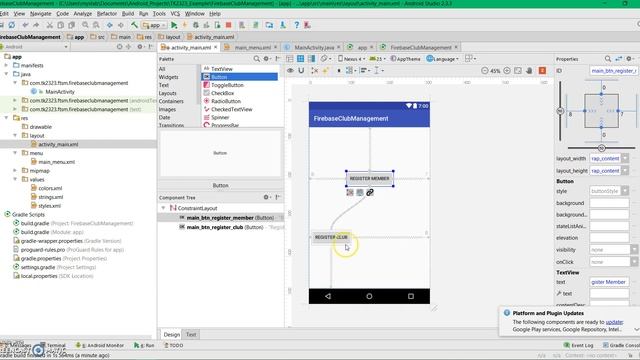Open the SDK Manager download icon
Image resolution: width=640 pixels, height=360 pixels.
click(x=282, y=25)
